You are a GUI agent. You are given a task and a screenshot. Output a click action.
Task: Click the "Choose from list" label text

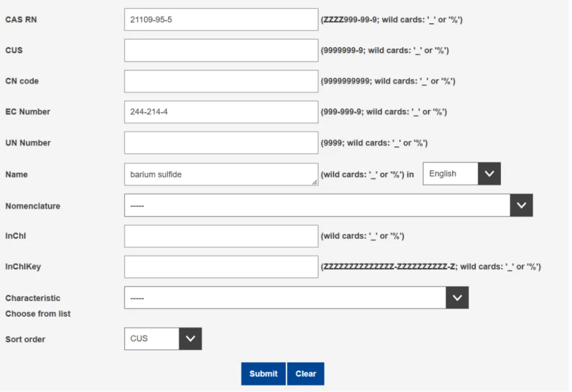point(38,314)
